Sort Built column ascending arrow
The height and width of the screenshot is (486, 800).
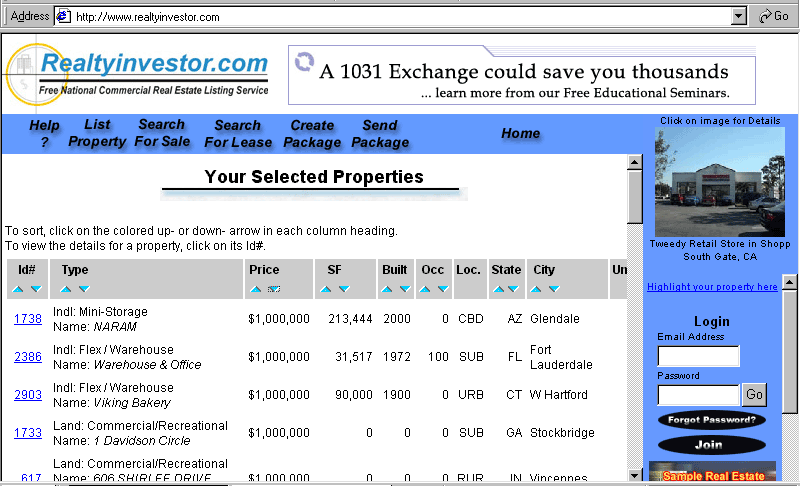point(387,289)
